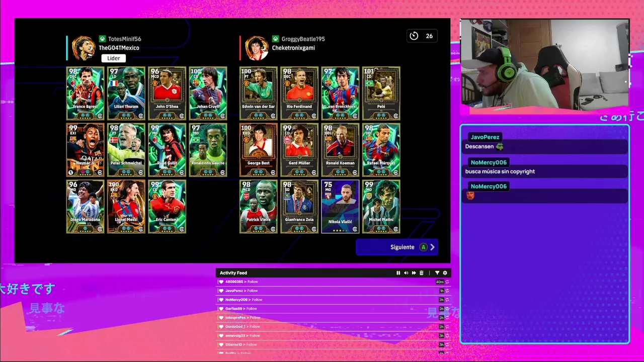Open the G. van Bronckhorst card

click(341, 93)
